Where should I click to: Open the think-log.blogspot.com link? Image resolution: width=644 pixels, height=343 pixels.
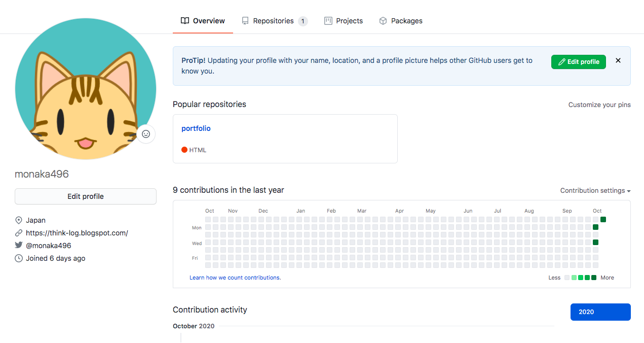77,233
